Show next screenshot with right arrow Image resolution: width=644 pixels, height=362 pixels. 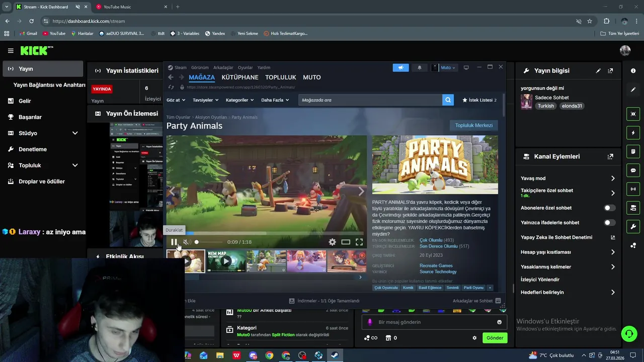[361, 192]
